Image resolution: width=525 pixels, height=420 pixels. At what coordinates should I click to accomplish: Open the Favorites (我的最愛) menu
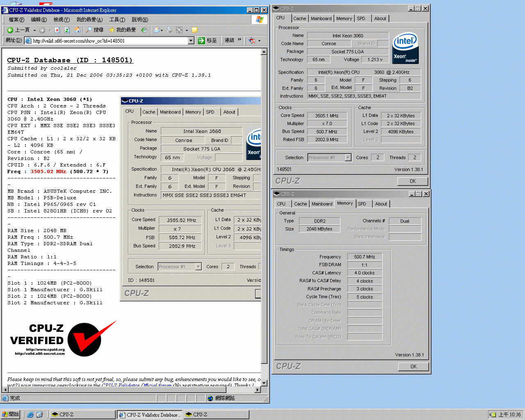click(89, 19)
